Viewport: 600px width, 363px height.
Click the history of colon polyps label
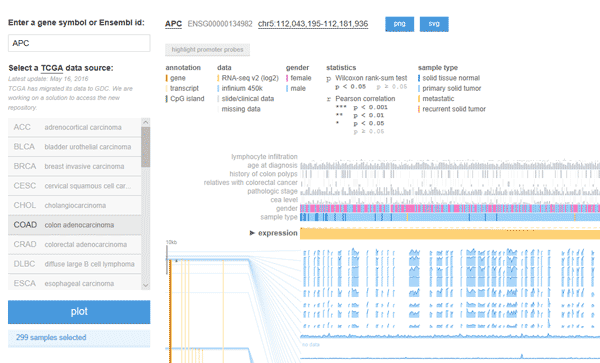point(263,174)
